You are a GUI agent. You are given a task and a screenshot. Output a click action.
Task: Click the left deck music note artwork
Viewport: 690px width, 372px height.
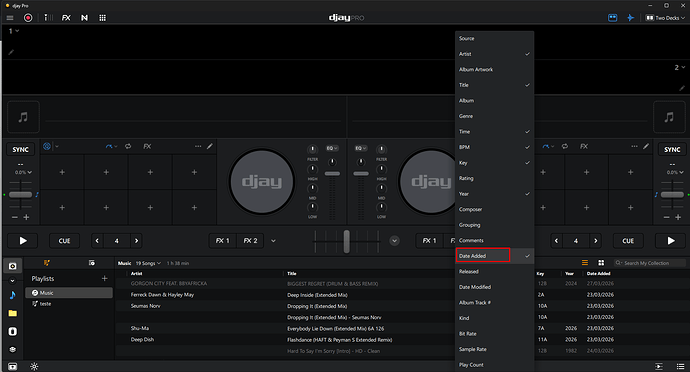click(x=23, y=117)
